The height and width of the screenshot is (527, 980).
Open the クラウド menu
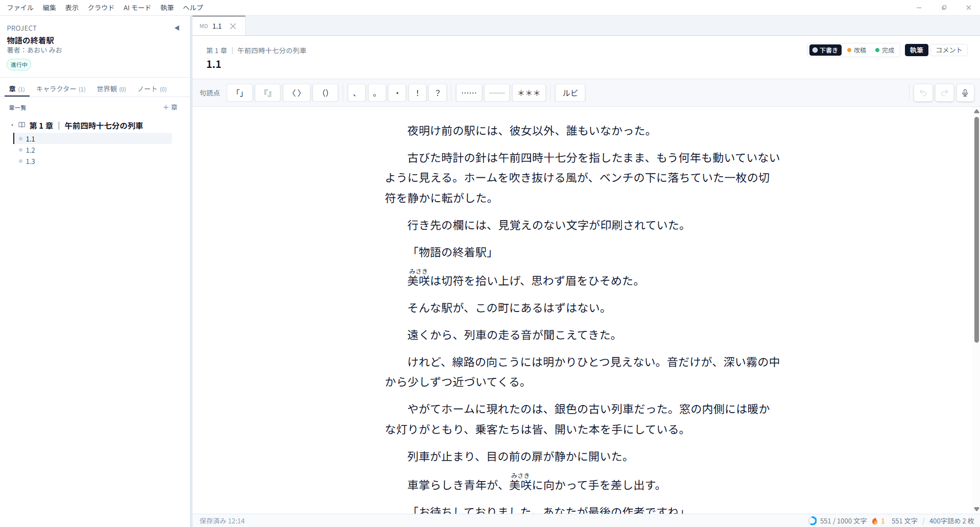point(101,8)
